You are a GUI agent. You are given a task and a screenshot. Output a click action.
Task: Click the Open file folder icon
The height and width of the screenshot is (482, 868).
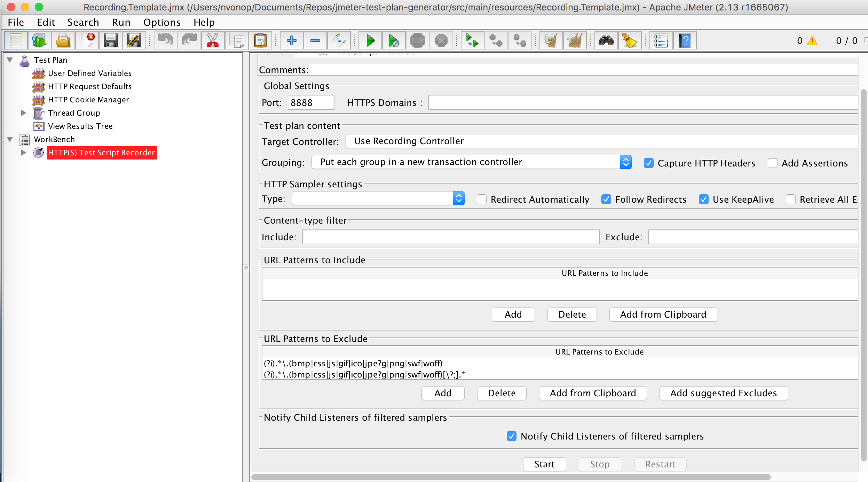(x=63, y=41)
